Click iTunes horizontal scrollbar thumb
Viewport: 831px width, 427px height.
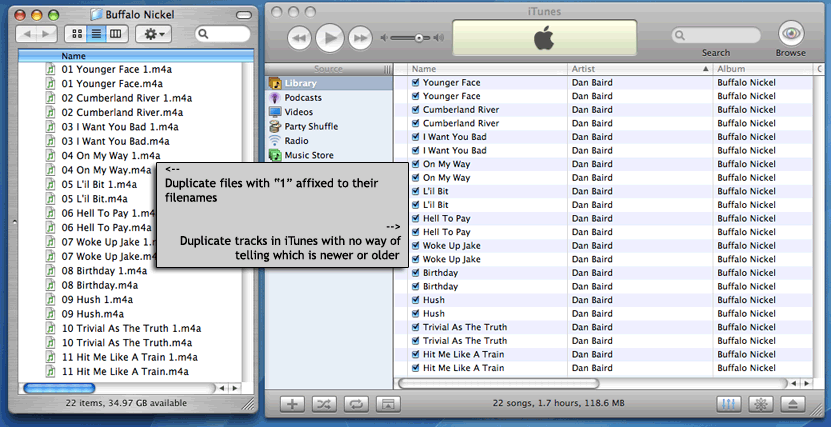click(498, 382)
